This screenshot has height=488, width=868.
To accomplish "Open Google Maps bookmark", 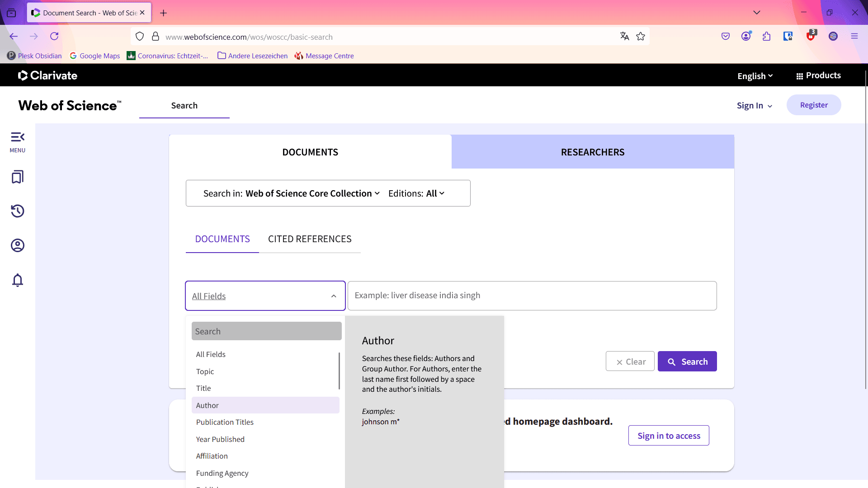I will coord(95,56).
